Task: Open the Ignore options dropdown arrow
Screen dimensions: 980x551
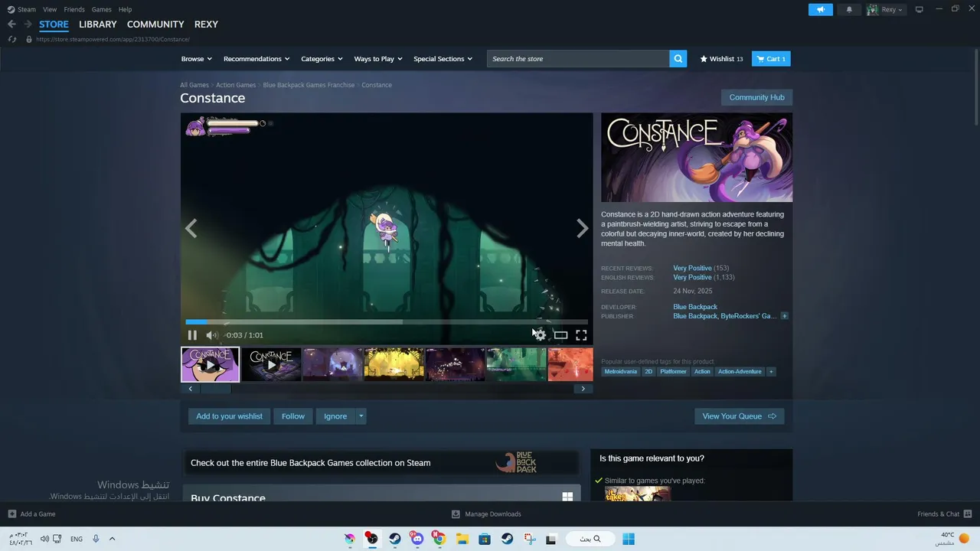Action: coord(361,416)
